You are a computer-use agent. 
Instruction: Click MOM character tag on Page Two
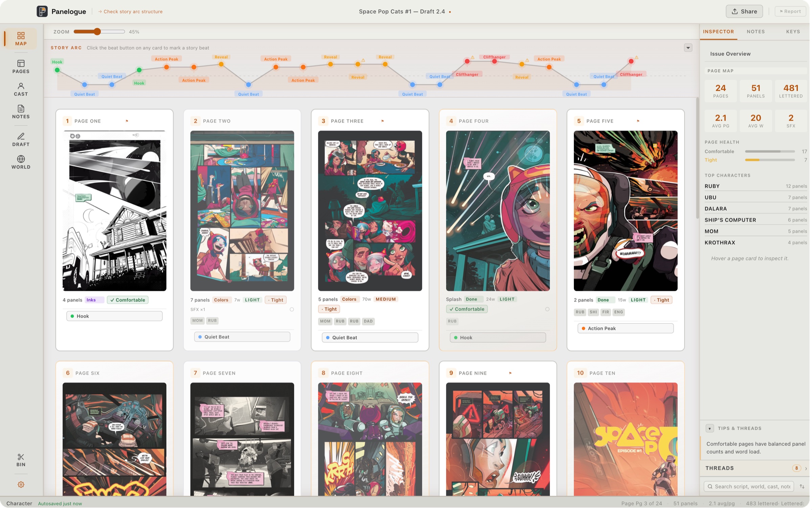pos(198,321)
